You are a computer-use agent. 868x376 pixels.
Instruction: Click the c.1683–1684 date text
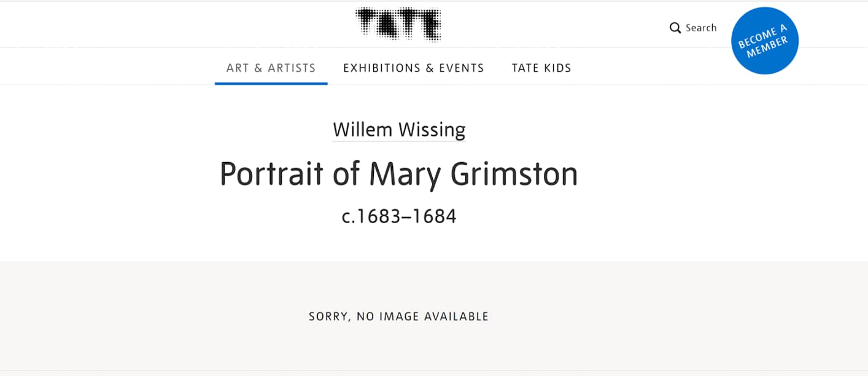tap(399, 216)
